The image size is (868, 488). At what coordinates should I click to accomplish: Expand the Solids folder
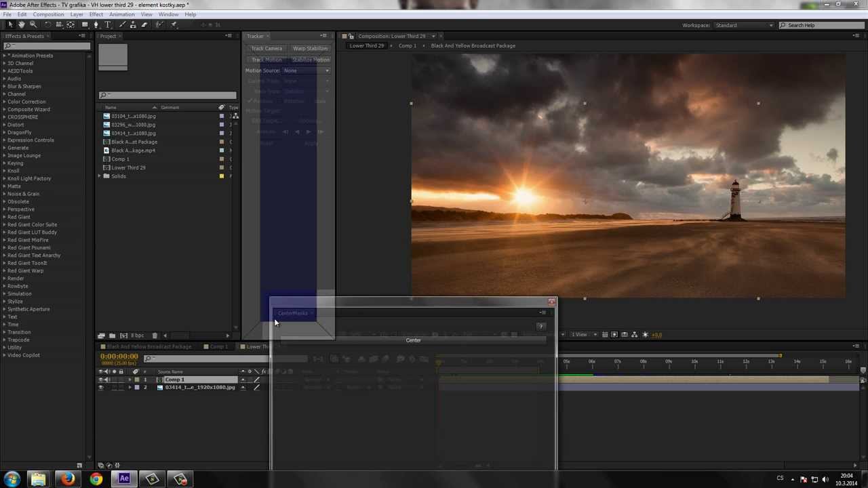tap(99, 176)
